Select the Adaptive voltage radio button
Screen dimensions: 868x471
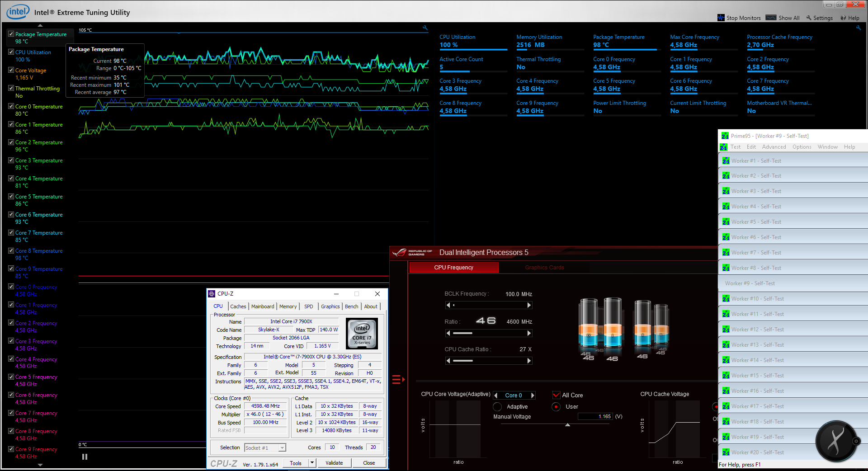497,407
